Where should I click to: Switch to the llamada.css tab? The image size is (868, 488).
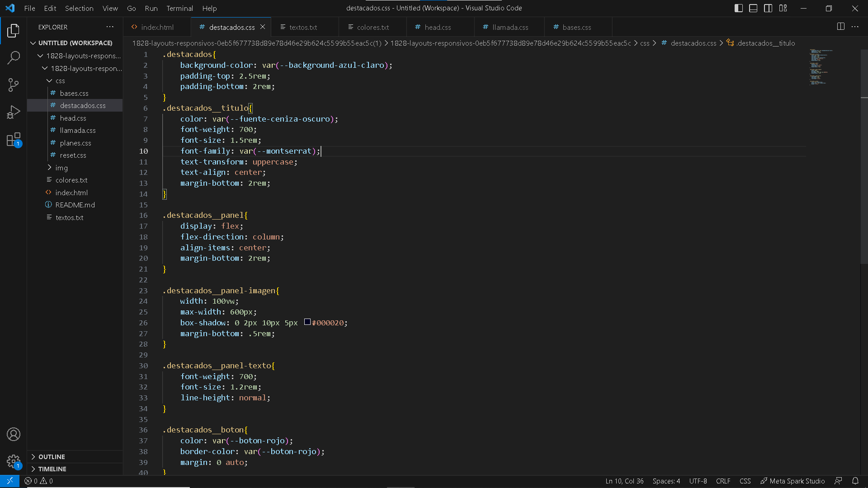pyautogui.click(x=510, y=27)
